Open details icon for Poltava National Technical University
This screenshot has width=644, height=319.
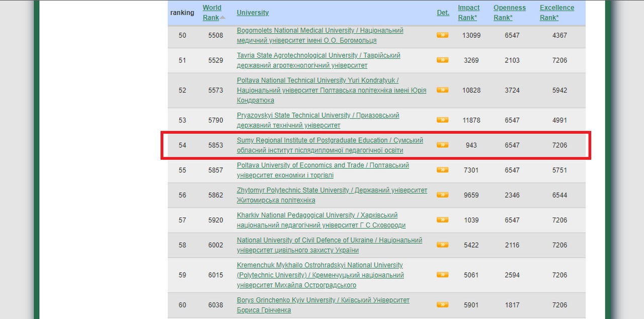tap(442, 90)
